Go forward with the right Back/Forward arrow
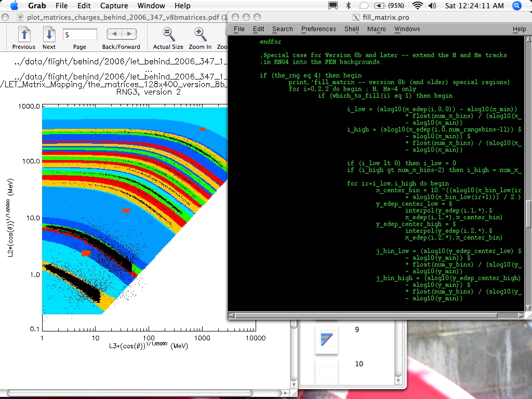Viewport: 532px width, 399px height. (x=129, y=34)
